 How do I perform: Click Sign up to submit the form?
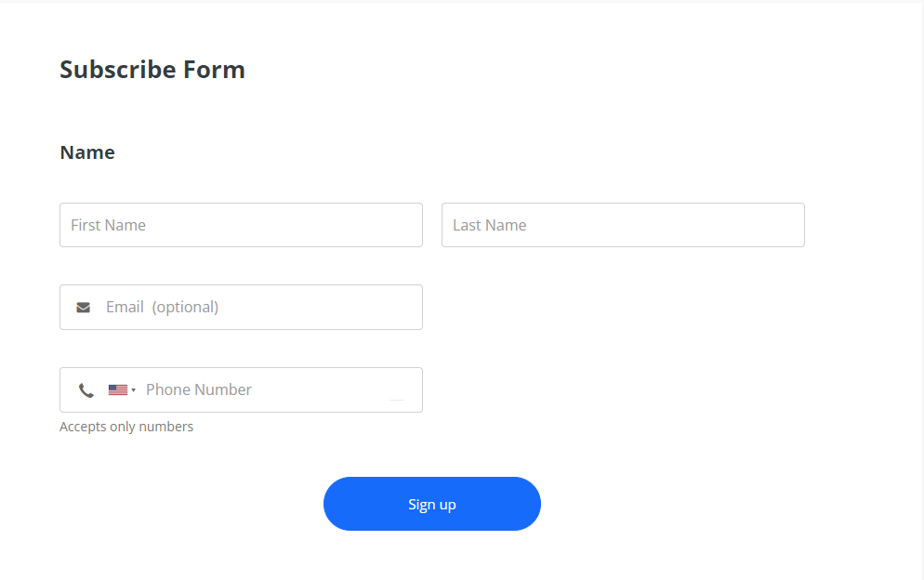pos(431,503)
